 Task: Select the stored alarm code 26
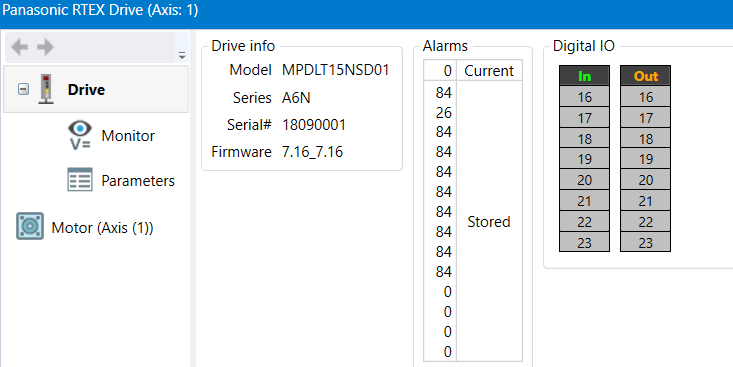444,113
